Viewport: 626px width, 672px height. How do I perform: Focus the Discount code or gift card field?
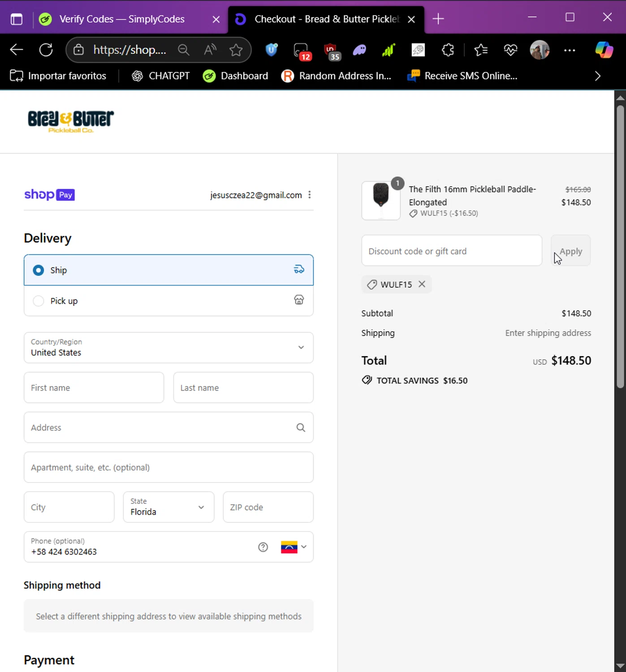[x=452, y=251]
